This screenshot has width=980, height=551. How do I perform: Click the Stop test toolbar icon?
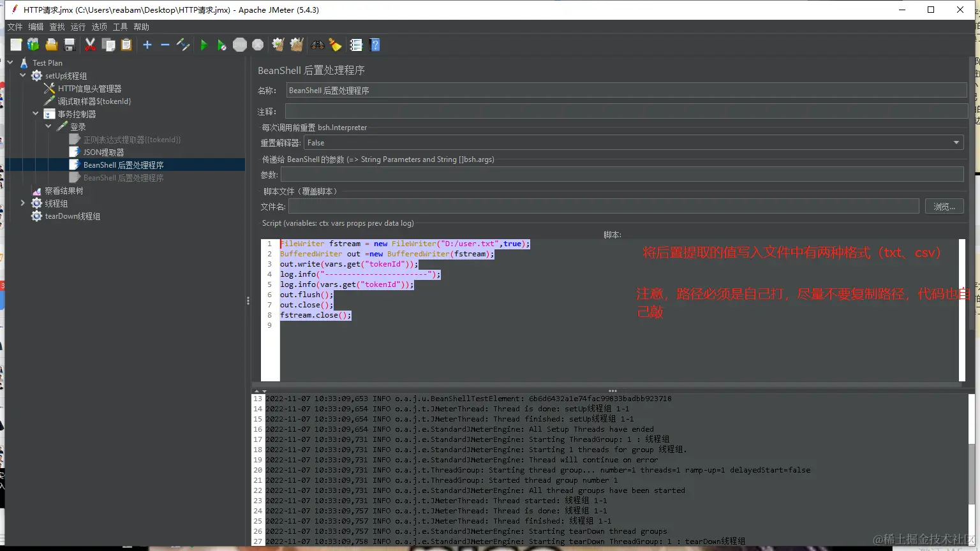(x=240, y=45)
